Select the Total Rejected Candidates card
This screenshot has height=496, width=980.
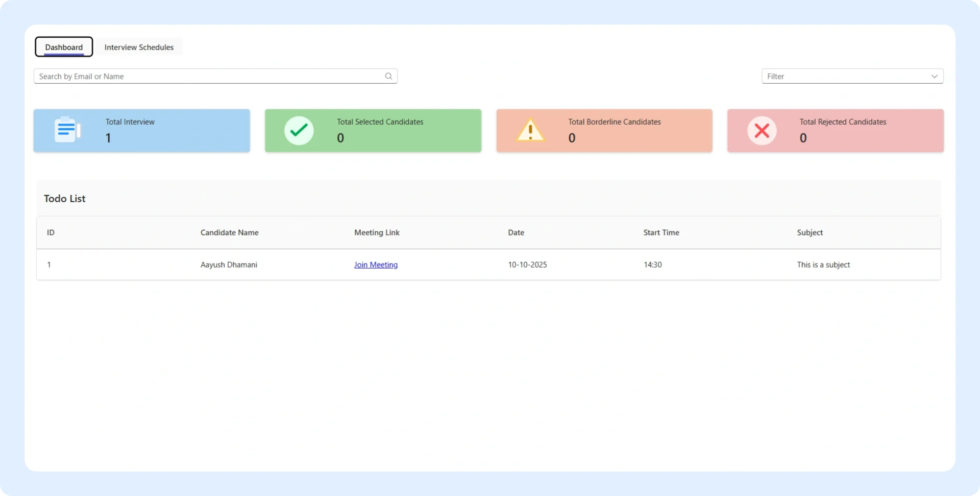pyautogui.click(x=836, y=130)
